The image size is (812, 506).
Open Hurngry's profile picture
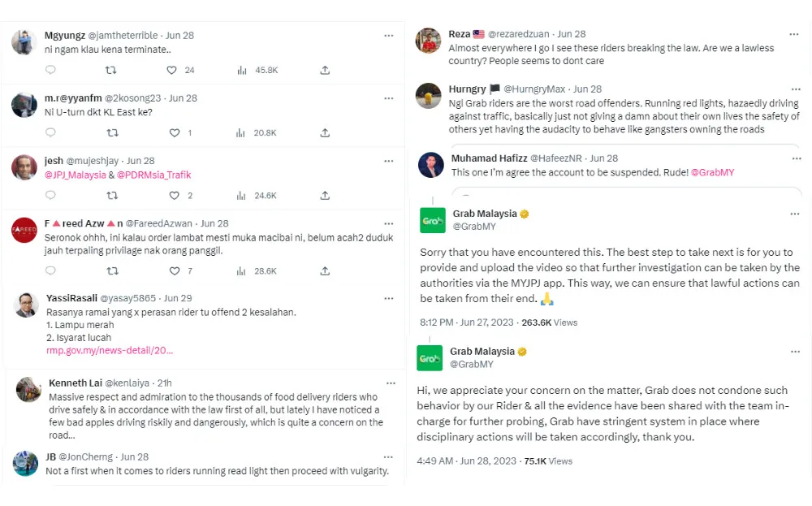click(429, 96)
